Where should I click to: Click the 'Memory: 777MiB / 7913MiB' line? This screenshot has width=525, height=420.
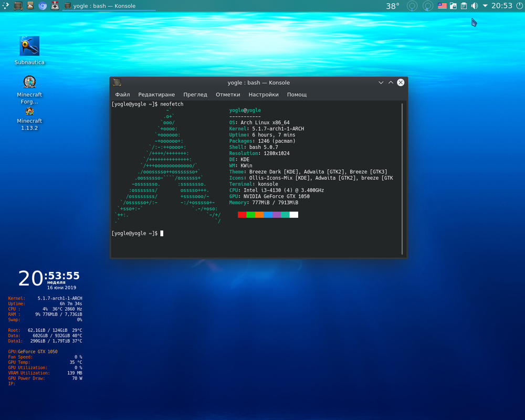tap(264, 203)
